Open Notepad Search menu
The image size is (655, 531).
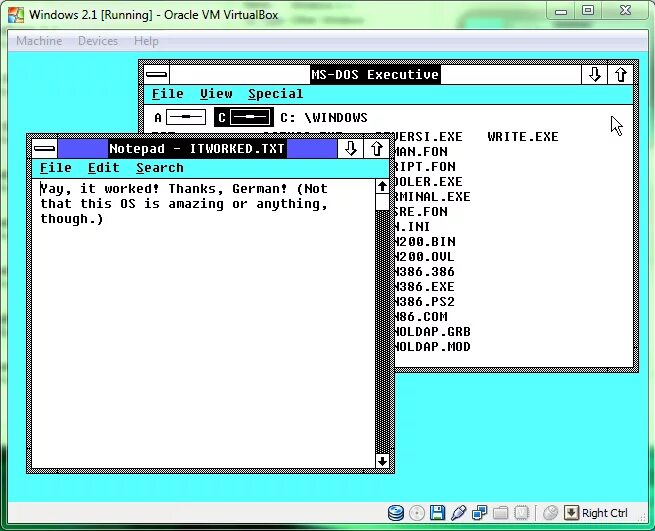coord(160,168)
